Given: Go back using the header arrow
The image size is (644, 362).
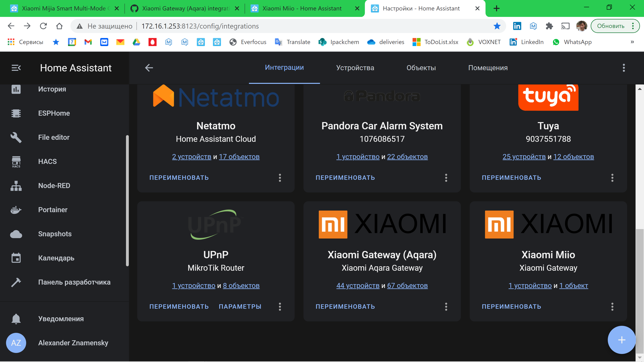Looking at the screenshot, I should coord(149,68).
